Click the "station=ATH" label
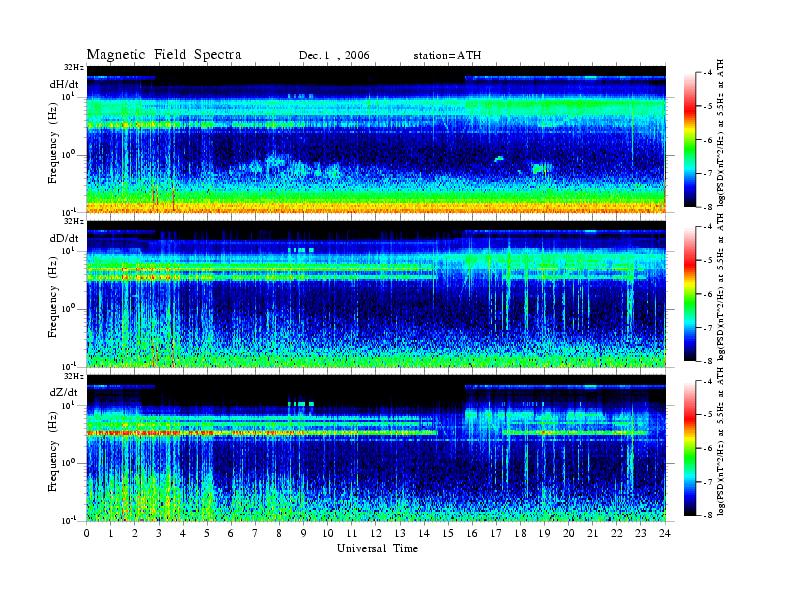Screen dimensions: 792x612 pyautogui.click(x=447, y=56)
